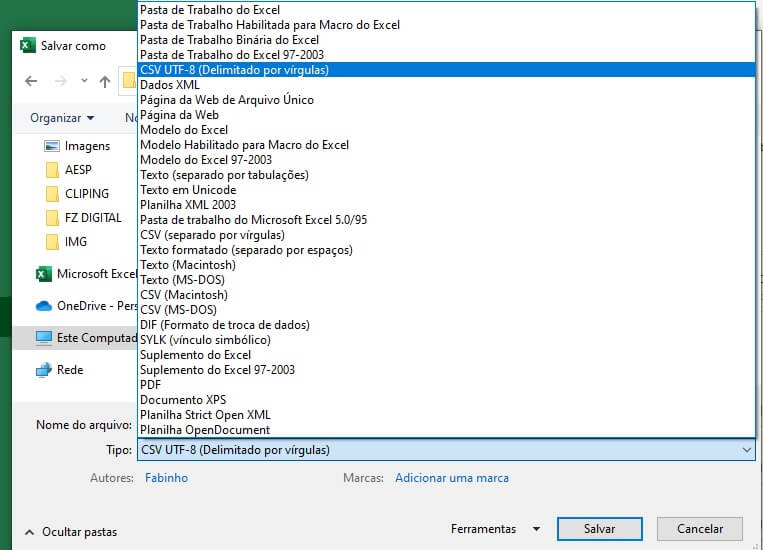Viewport: 763px width, 550px height.
Task: Select Modelo Habilitado para Macro do Excel
Action: point(446,145)
